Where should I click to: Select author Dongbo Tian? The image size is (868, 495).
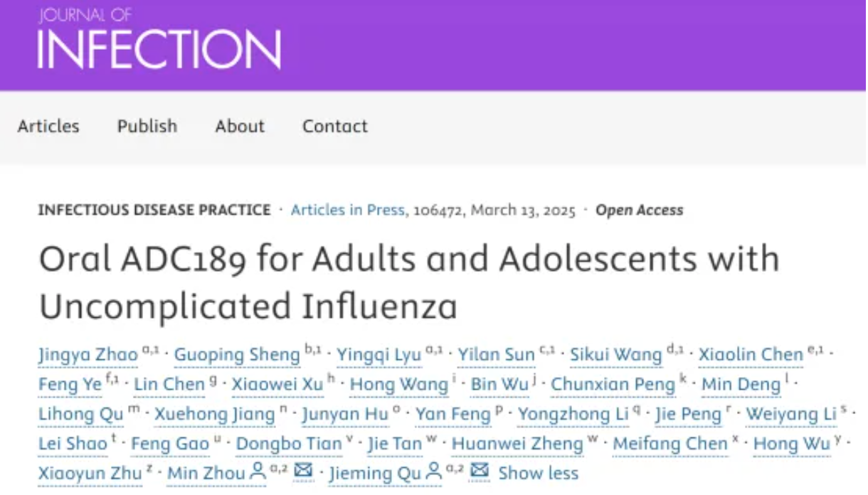tap(289, 444)
